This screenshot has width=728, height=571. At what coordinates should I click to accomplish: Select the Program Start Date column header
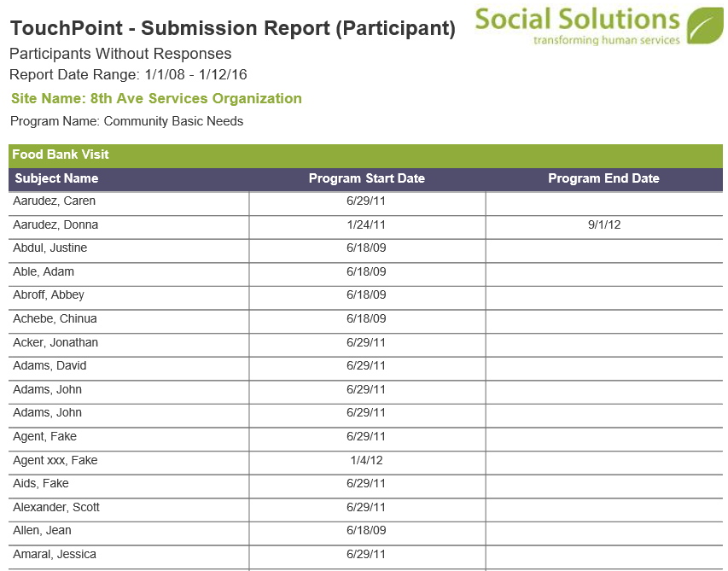[x=367, y=178]
